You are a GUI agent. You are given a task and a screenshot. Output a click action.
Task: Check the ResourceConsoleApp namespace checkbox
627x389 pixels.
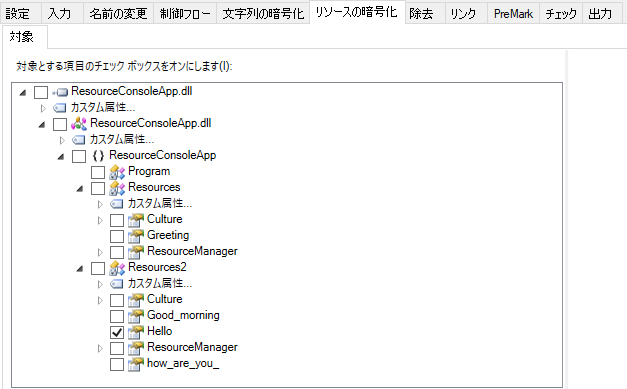click(x=79, y=156)
